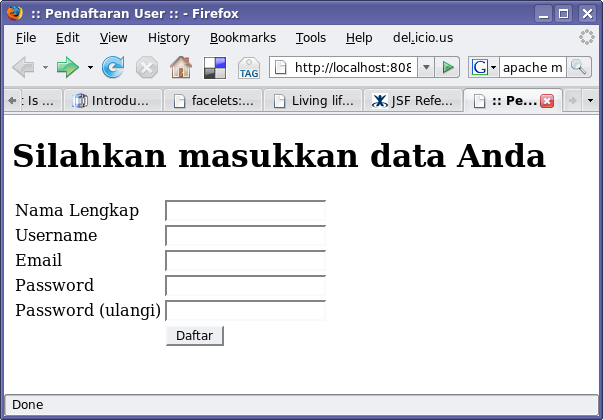This screenshot has width=603, height=420.
Task: Click the search magnifier icon
Action: coord(579,67)
